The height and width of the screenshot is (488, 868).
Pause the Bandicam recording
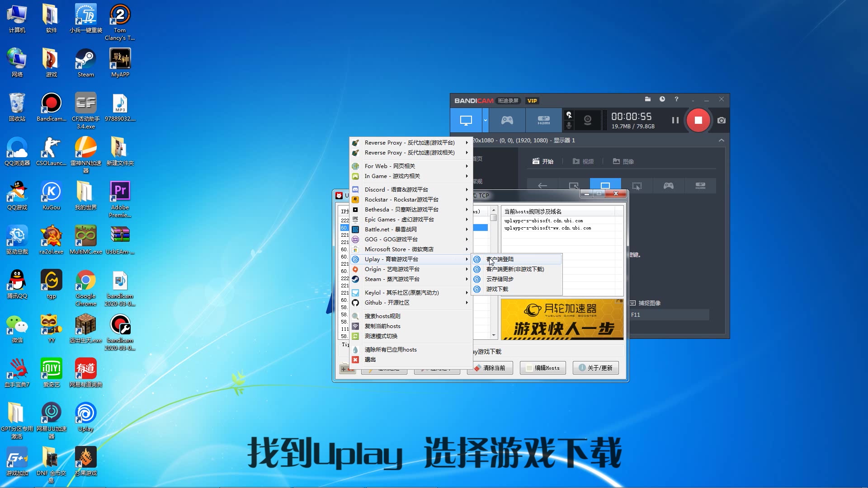coord(675,120)
